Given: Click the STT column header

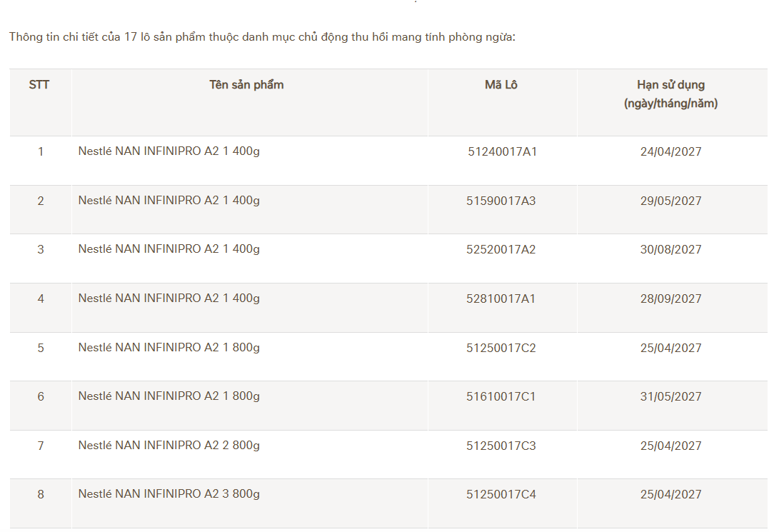Looking at the screenshot, I should 39,85.
